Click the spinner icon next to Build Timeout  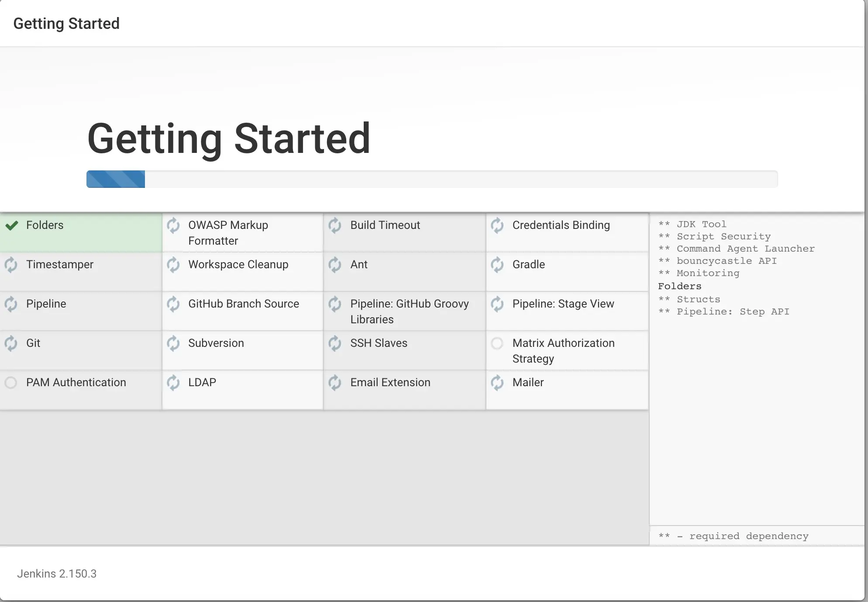coord(335,225)
